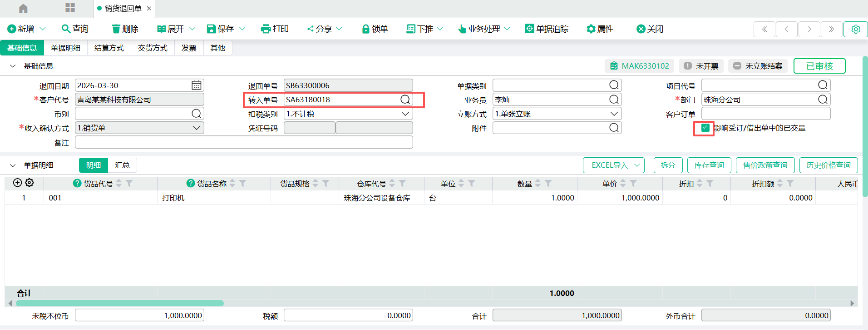Click the 历史价格查询 button
The image size is (868, 330).
[x=828, y=165]
